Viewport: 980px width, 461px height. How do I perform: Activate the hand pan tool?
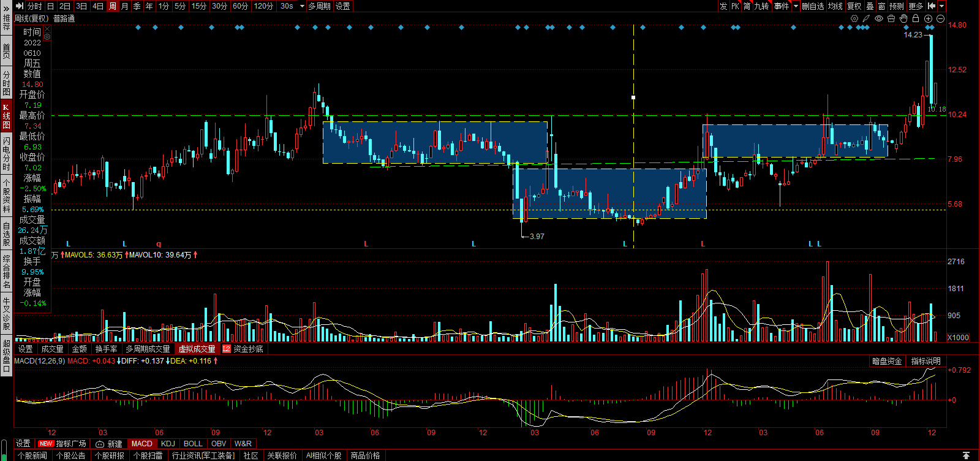tap(903, 18)
